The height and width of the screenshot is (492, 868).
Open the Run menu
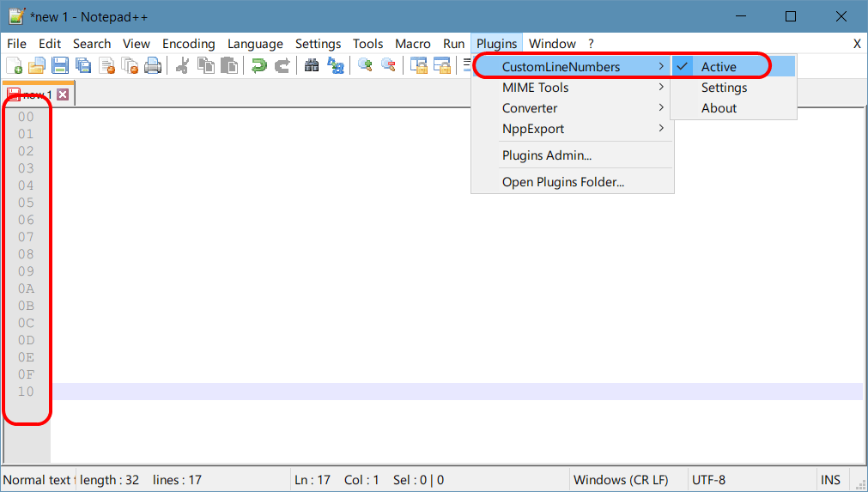pos(454,44)
